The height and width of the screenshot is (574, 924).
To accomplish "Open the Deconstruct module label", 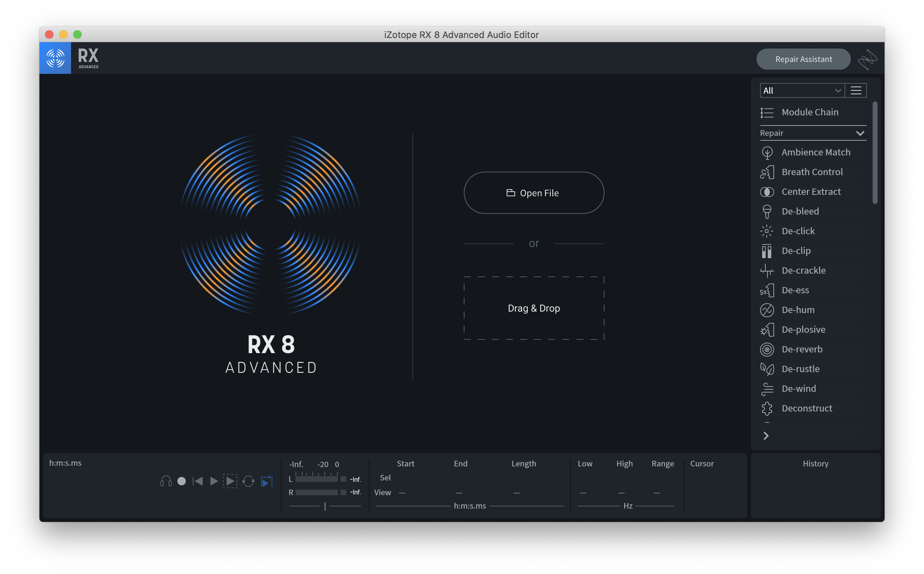I will pos(806,408).
